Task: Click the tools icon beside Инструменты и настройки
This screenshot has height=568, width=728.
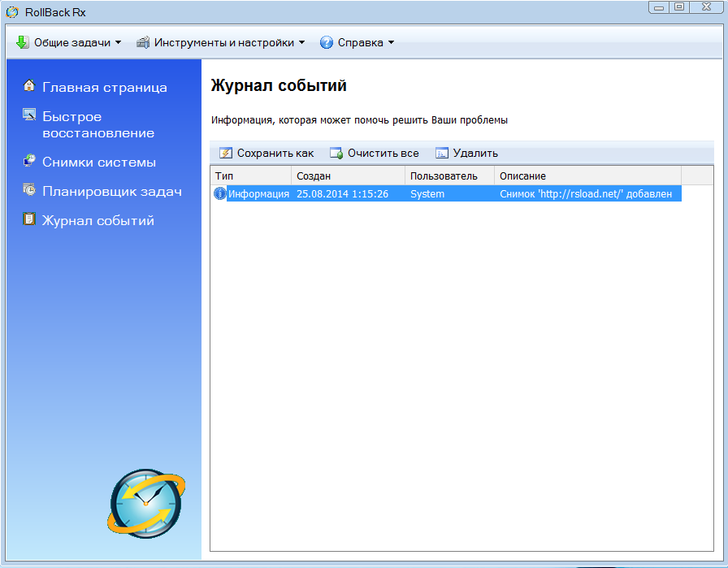Action: 142,42
